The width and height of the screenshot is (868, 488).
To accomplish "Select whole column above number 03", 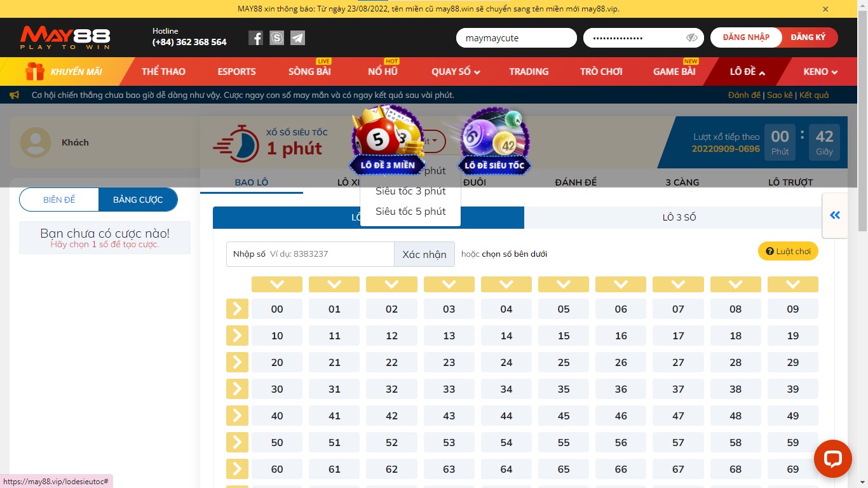I will click(x=449, y=284).
